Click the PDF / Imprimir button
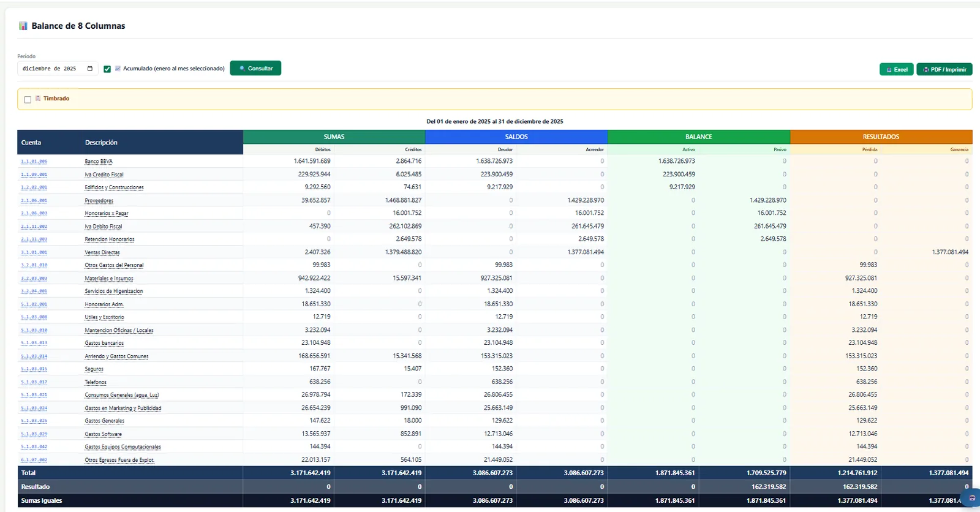980x512 pixels. click(944, 70)
